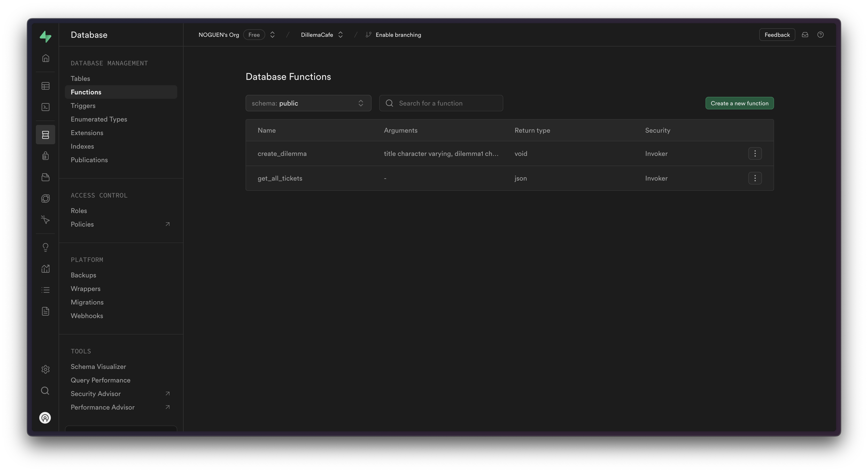The image size is (868, 472).
Task: Open options menu for create_dilemma function
Action: [x=755, y=153]
